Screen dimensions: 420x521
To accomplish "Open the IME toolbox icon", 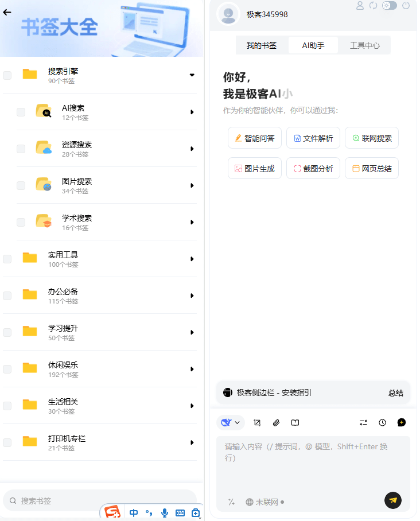I will pyautogui.click(x=196, y=513).
